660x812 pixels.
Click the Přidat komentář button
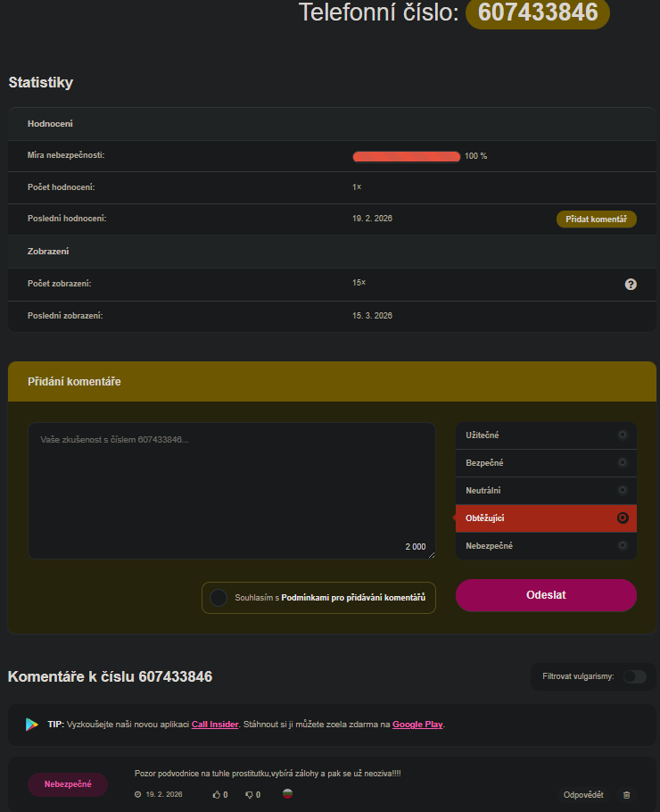(596, 220)
